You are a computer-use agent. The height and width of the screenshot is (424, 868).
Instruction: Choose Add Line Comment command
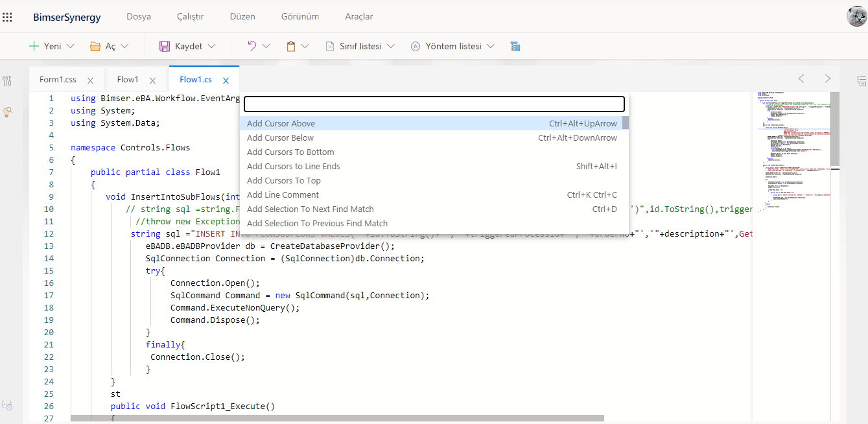[283, 194]
